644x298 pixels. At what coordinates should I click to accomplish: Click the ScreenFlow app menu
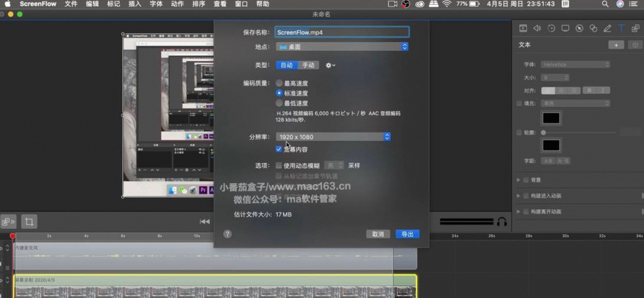(38, 4)
